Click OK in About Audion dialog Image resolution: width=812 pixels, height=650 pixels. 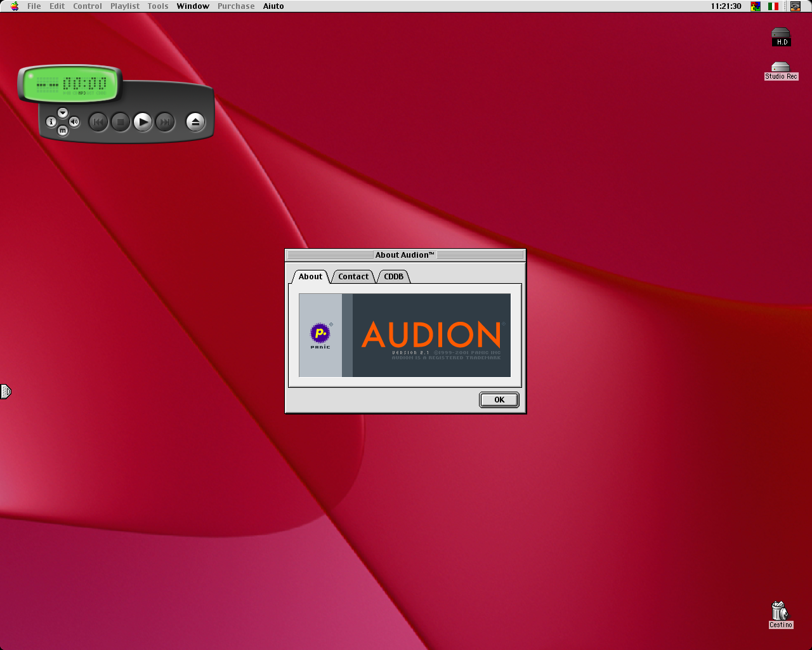pyautogui.click(x=499, y=399)
